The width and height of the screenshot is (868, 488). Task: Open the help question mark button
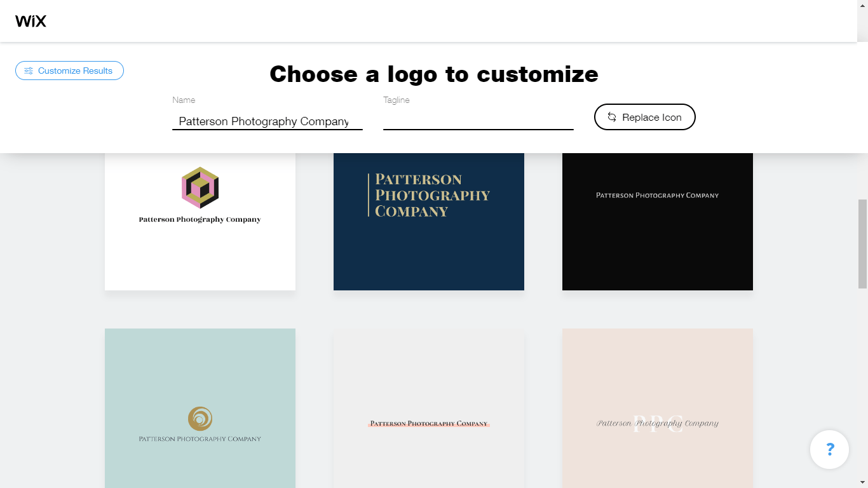(x=829, y=450)
